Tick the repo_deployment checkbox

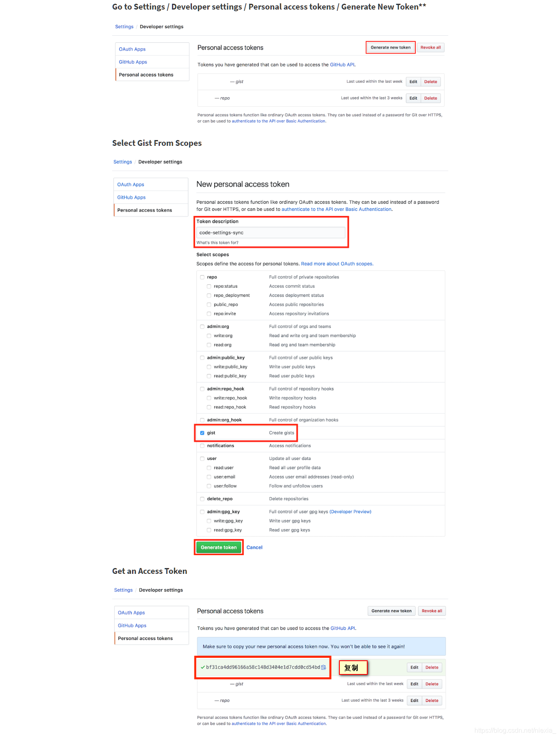tap(209, 295)
